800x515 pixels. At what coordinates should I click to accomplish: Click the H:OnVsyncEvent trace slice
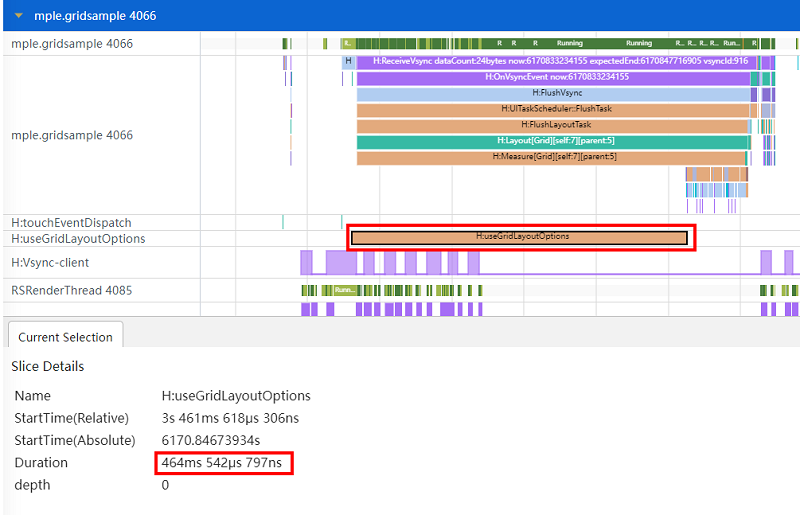tap(553, 77)
